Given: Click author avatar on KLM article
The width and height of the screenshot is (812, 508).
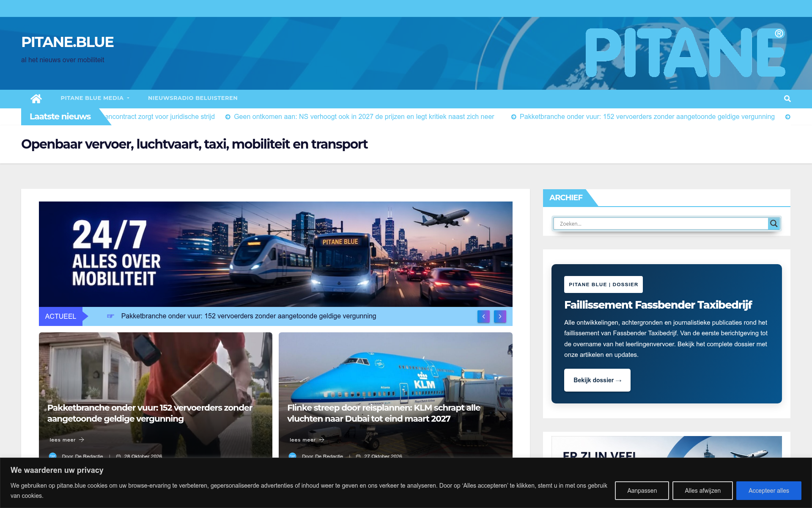Looking at the screenshot, I should pyautogui.click(x=292, y=456).
